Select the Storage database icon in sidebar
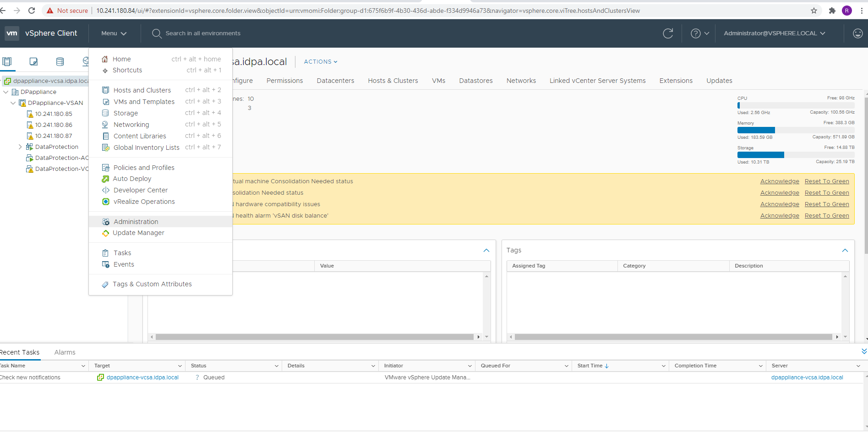 [60, 61]
